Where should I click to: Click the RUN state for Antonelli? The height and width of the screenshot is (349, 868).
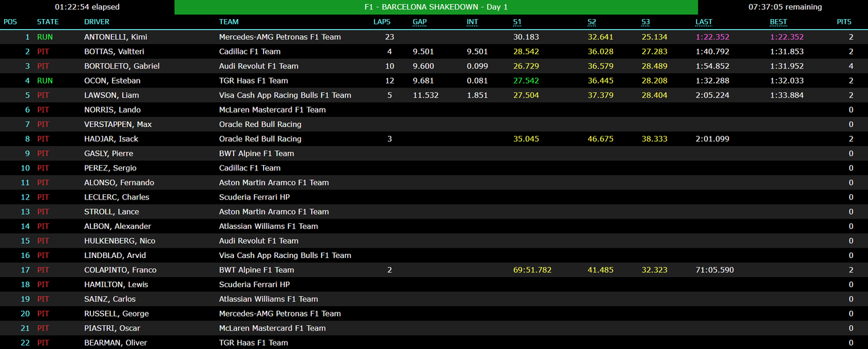45,37
